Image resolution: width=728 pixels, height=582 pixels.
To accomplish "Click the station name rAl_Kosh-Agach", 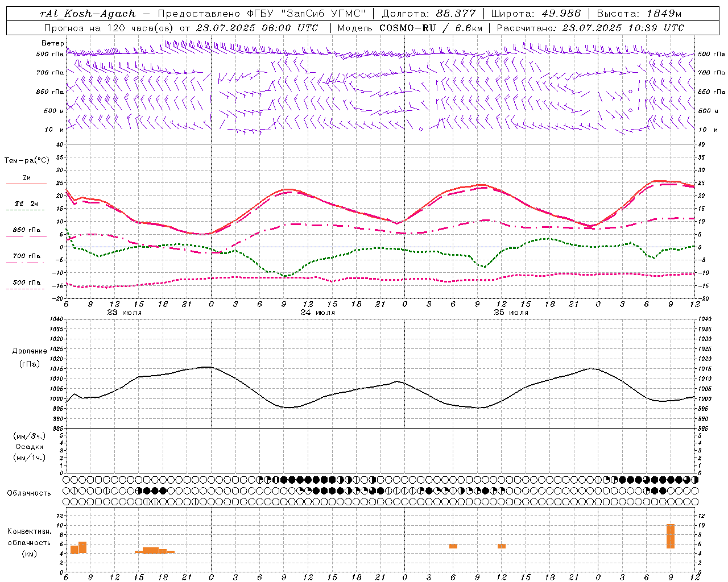I will pyautogui.click(x=89, y=14).
